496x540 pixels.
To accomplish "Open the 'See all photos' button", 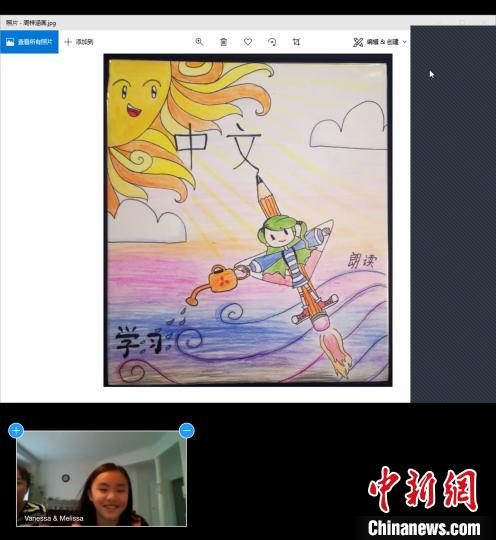I will [x=29, y=42].
